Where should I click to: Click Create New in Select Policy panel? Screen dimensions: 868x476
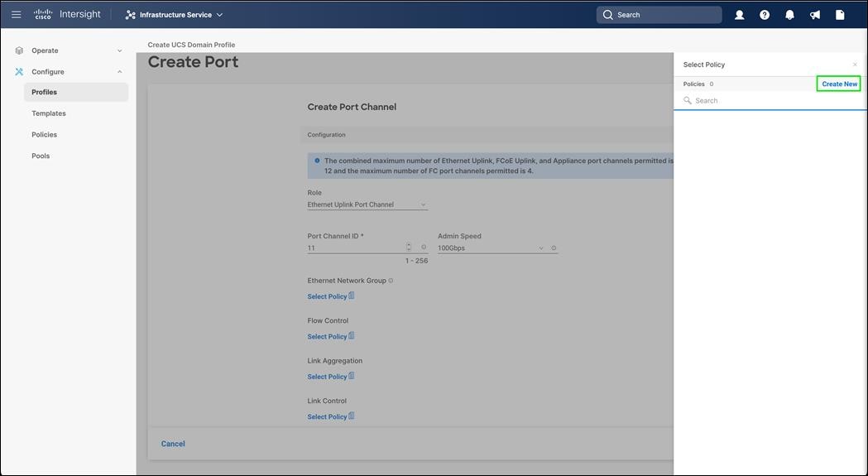click(x=839, y=84)
